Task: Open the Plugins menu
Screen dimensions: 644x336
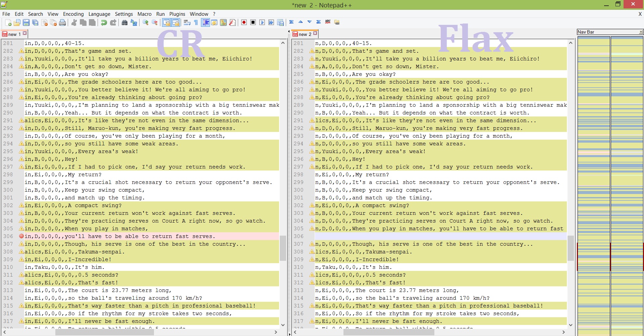Action: (x=177, y=14)
